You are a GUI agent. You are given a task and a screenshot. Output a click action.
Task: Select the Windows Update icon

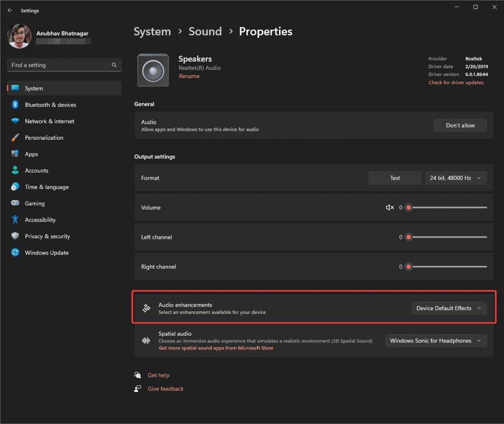coord(15,253)
